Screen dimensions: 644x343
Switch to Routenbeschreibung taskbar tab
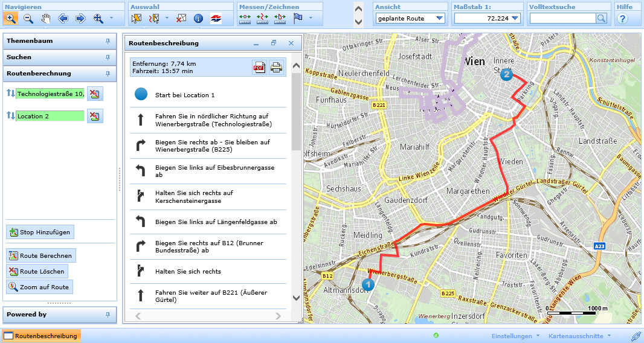pos(41,336)
